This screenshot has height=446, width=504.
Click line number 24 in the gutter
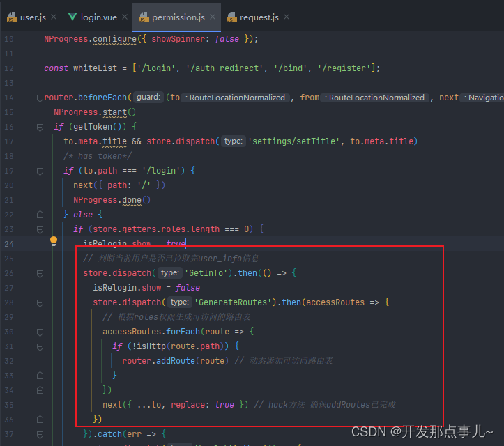coord(9,244)
